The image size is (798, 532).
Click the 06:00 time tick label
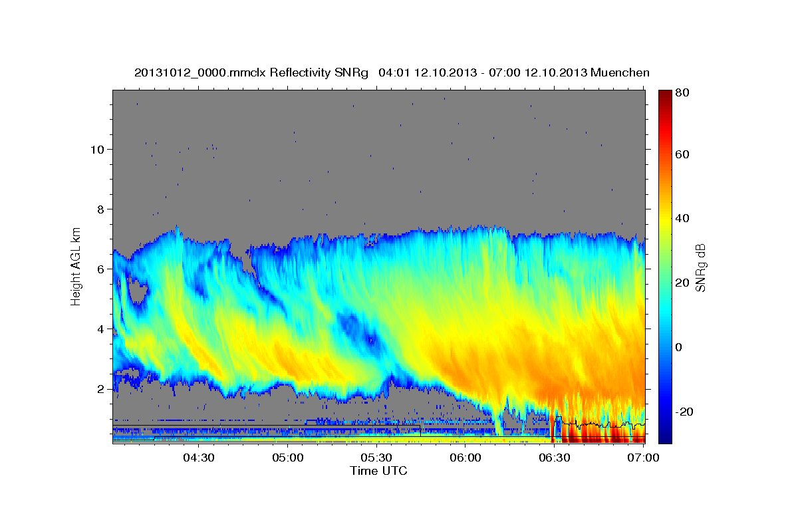pos(465,458)
